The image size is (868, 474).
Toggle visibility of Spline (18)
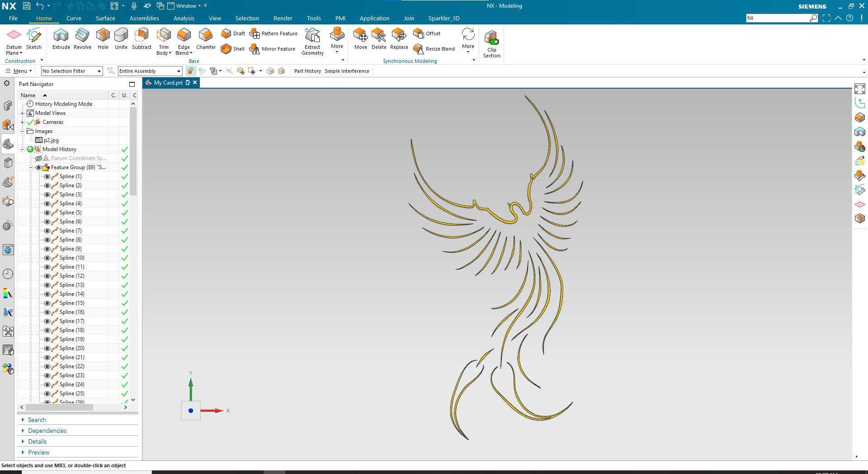47,330
